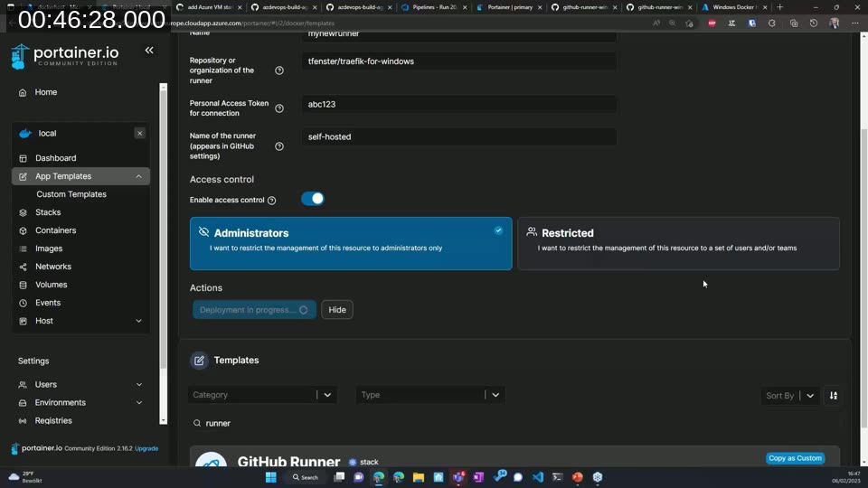Click the Users people icon
Image resolution: width=868 pixels, height=488 pixels.
pyautogui.click(x=23, y=385)
